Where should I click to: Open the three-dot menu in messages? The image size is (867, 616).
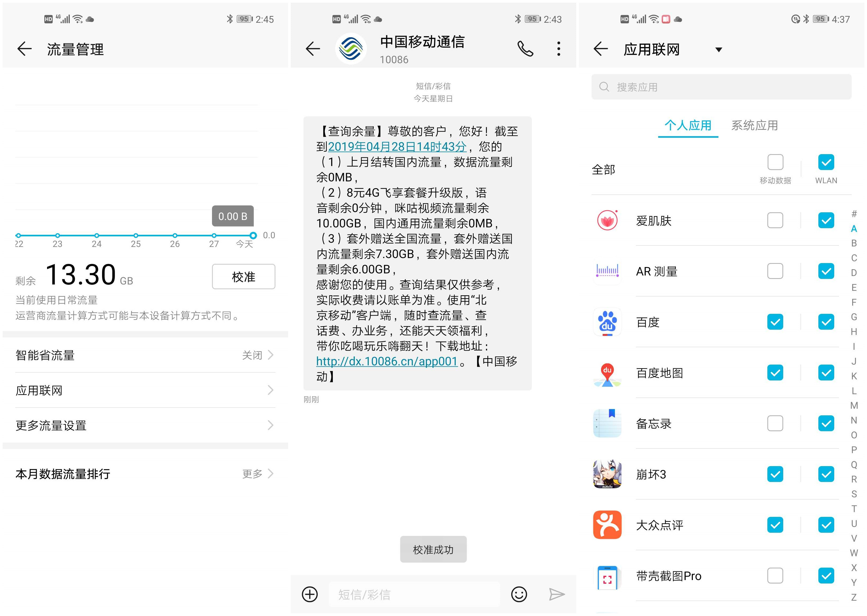point(558,49)
